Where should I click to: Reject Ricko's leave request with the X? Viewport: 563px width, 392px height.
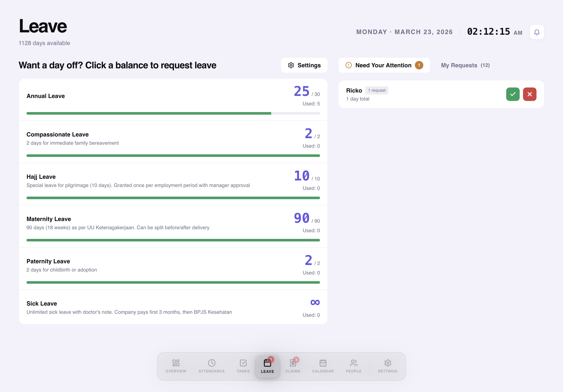click(x=530, y=94)
